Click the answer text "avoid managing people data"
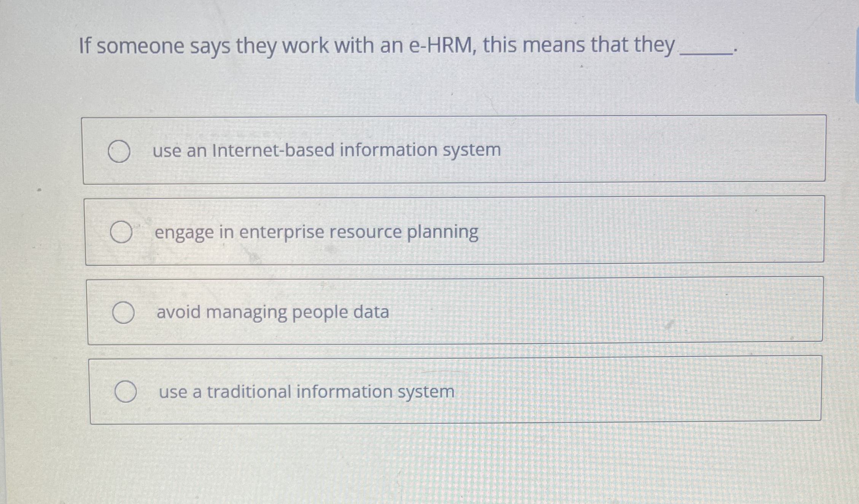859x504 pixels. [273, 312]
